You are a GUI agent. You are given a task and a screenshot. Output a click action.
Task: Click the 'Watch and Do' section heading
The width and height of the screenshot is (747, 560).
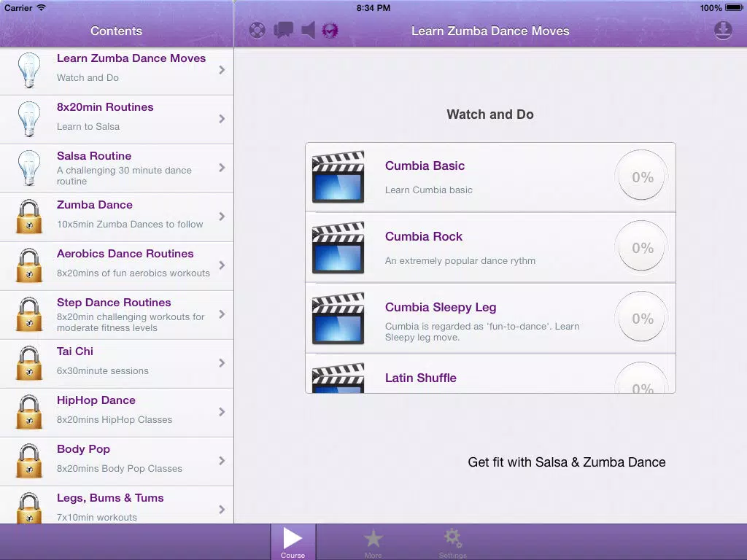tap(490, 114)
